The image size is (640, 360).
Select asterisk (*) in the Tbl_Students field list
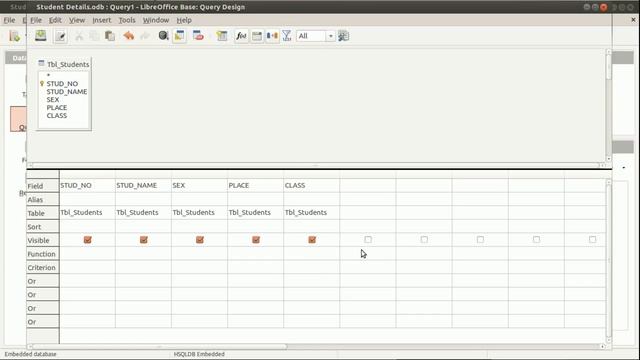[48, 76]
